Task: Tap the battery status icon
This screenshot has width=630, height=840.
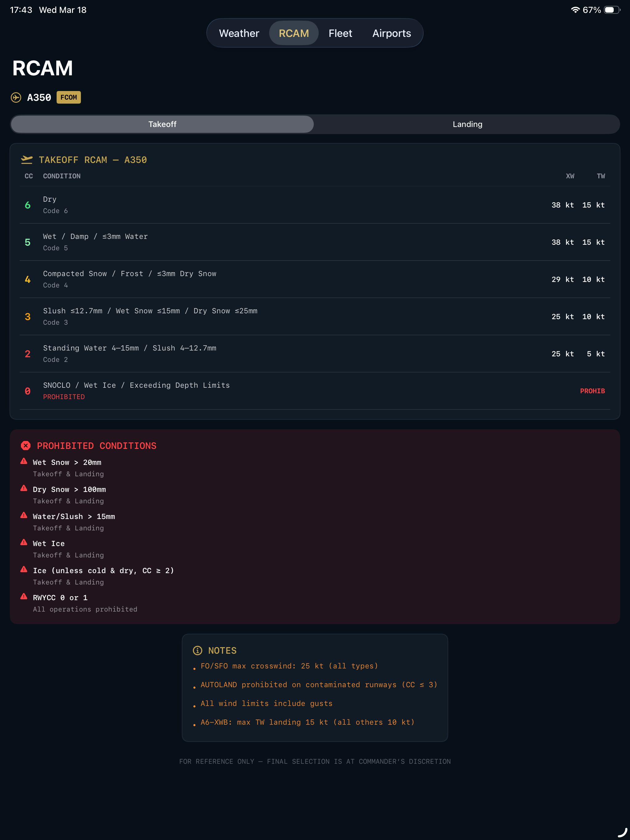Action: pos(612,10)
